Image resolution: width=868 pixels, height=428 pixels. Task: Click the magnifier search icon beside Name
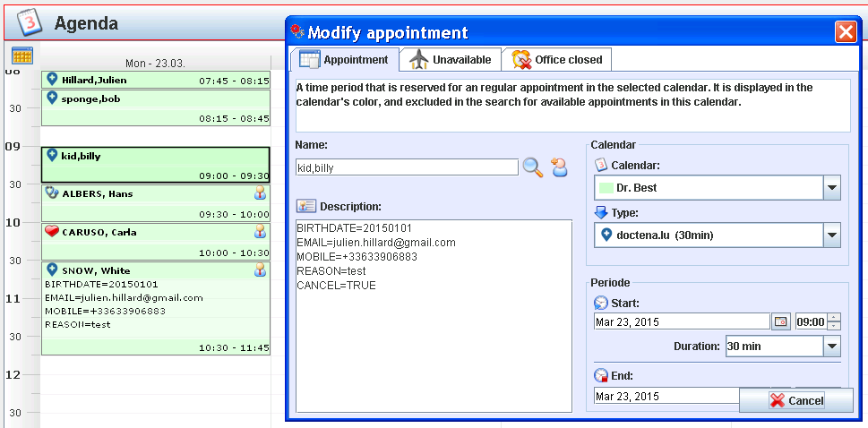(533, 167)
